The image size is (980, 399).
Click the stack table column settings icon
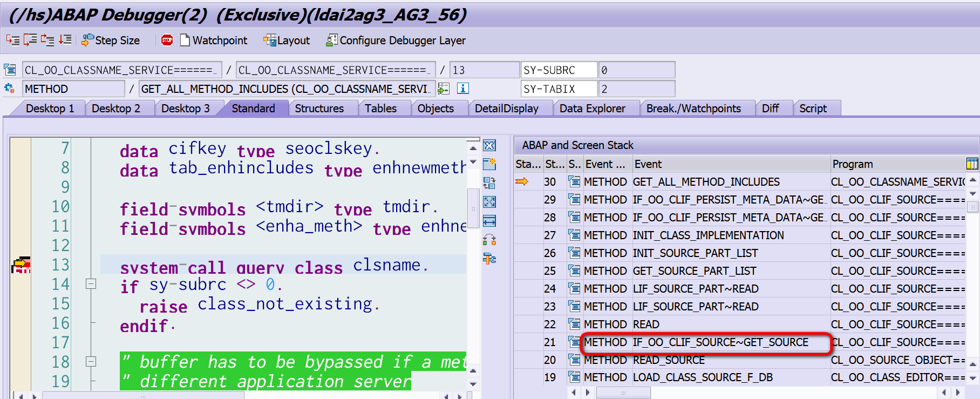pos(972,164)
